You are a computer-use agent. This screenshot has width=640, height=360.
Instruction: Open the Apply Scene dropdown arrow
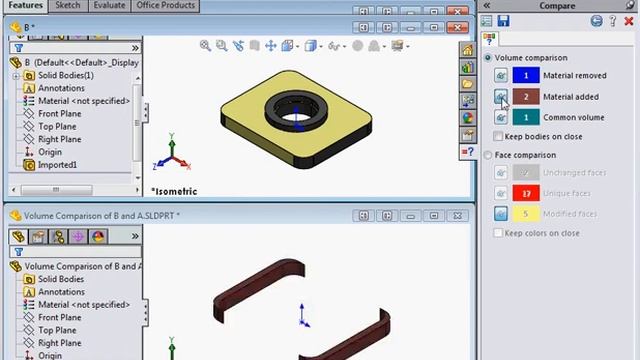click(x=384, y=47)
